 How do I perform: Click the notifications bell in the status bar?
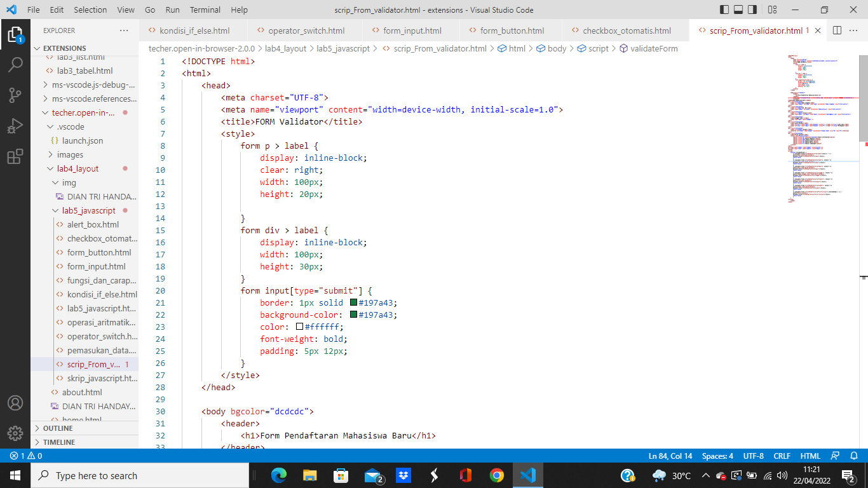[x=855, y=456]
